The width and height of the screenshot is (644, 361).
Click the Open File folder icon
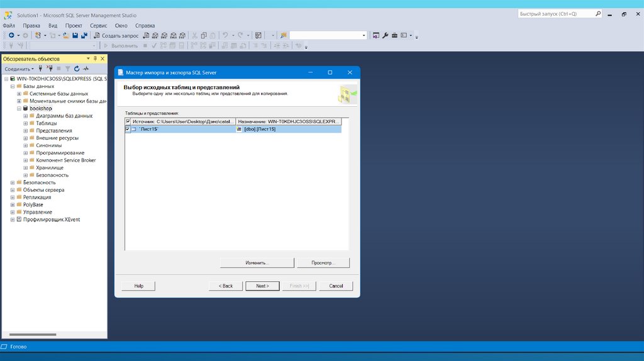pos(65,35)
